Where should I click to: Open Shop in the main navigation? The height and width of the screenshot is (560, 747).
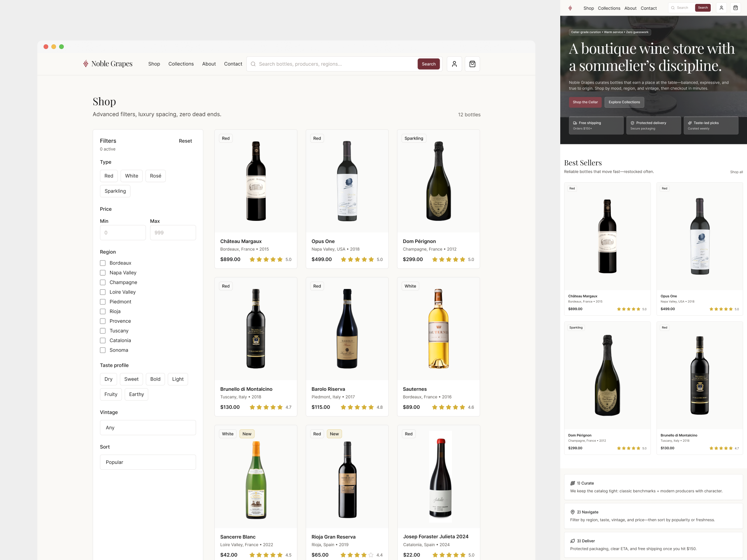tap(154, 64)
